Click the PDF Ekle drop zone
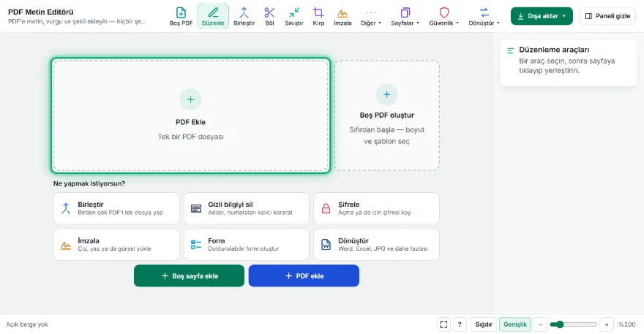Viewport: 644px width, 334px height. point(190,115)
